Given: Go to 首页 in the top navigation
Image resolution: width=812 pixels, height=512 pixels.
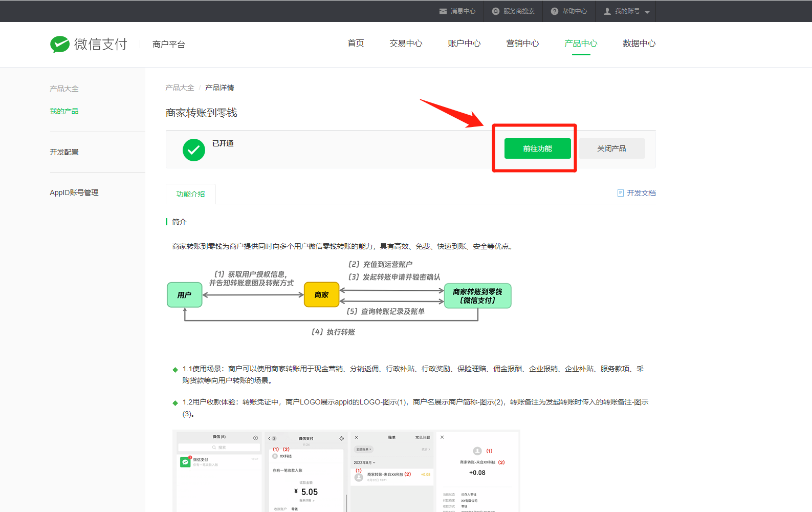Looking at the screenshot, I should pos(356,44).
